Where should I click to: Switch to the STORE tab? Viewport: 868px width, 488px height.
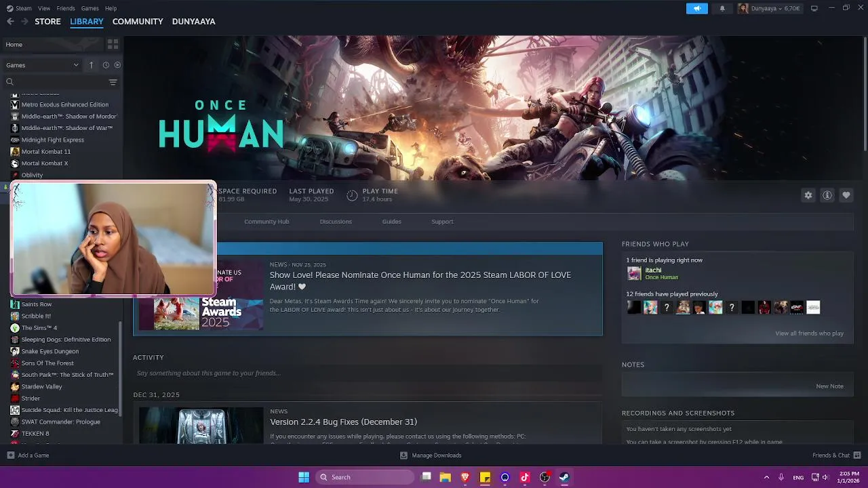tap(47, 22)
